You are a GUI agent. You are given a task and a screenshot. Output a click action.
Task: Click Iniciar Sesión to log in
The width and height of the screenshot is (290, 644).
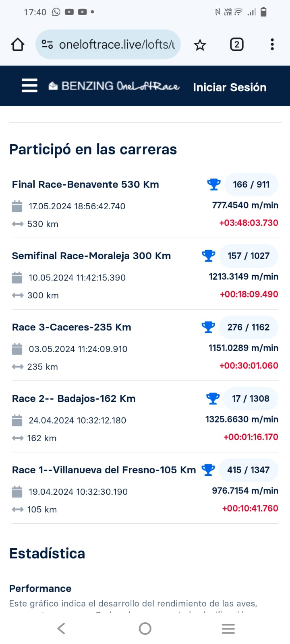[230, 87]
